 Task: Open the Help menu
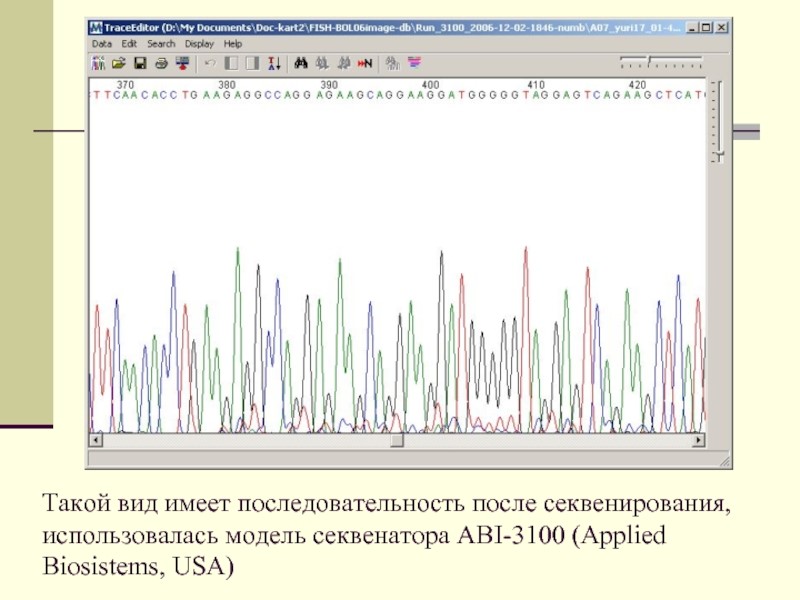[x=233, y=44]
